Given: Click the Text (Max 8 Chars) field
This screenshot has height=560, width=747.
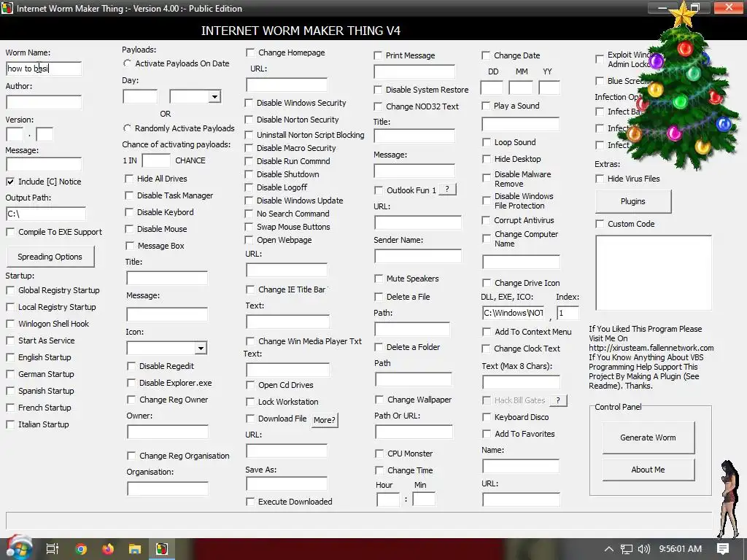Looking at the screenshot, I should coord(521,382).
